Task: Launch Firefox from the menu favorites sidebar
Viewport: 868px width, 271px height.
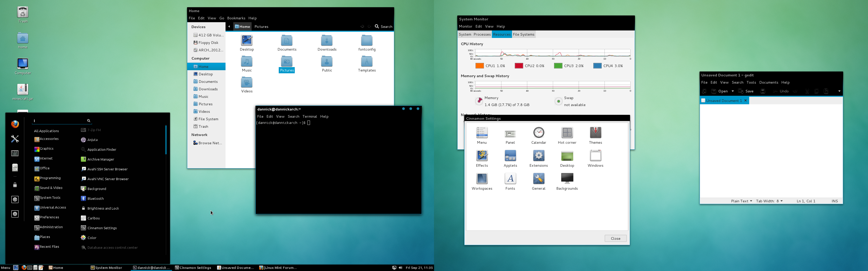Action: point(15,124)
